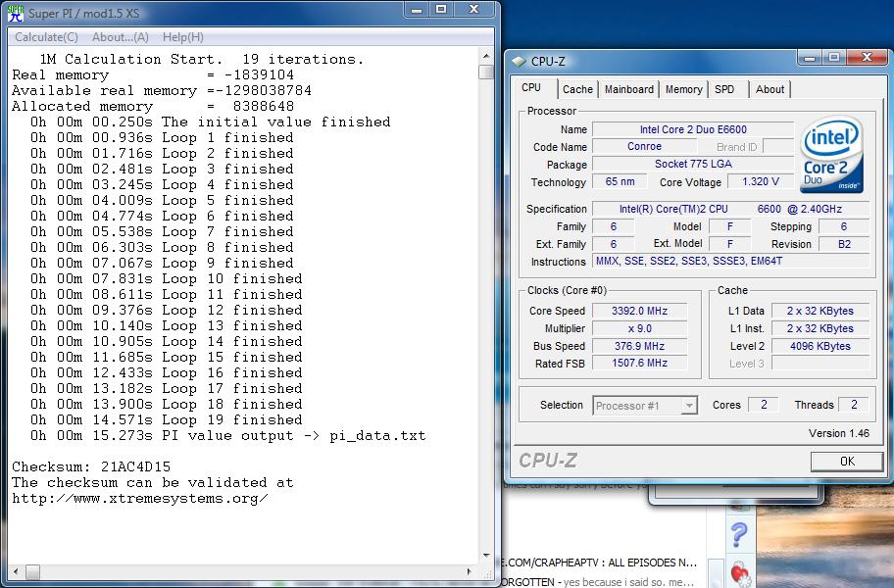Viewport: 894px width, 588px height.
Task: Click the Stepping value '6'
Action: 844,226
